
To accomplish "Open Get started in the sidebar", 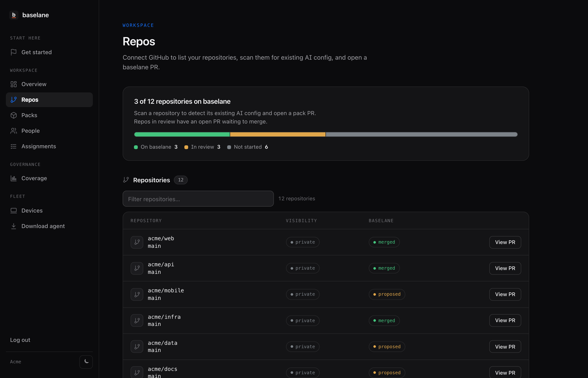I will [x=49, y=52].
